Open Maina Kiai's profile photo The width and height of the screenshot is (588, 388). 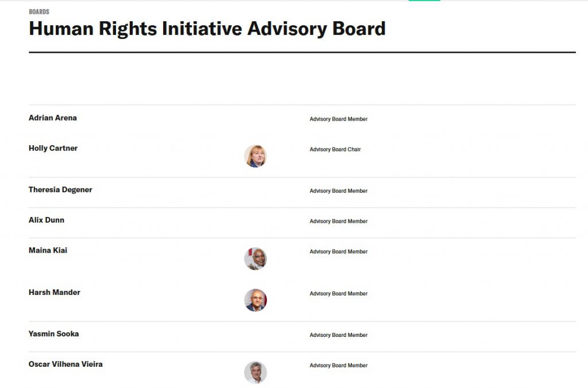tap(256, 259)
